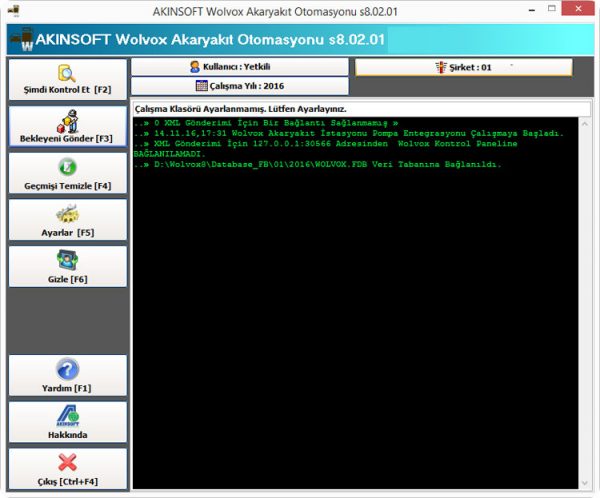The image size is (600, 498).
Task: Click the log line starting 14.11.16,17:31
Action: tap(349, 134)
